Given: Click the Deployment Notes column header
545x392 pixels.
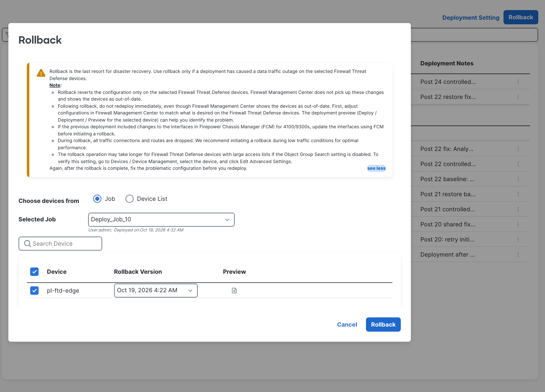Looking at the screenshot, I should pyautogui.click(x=447, y=63).
